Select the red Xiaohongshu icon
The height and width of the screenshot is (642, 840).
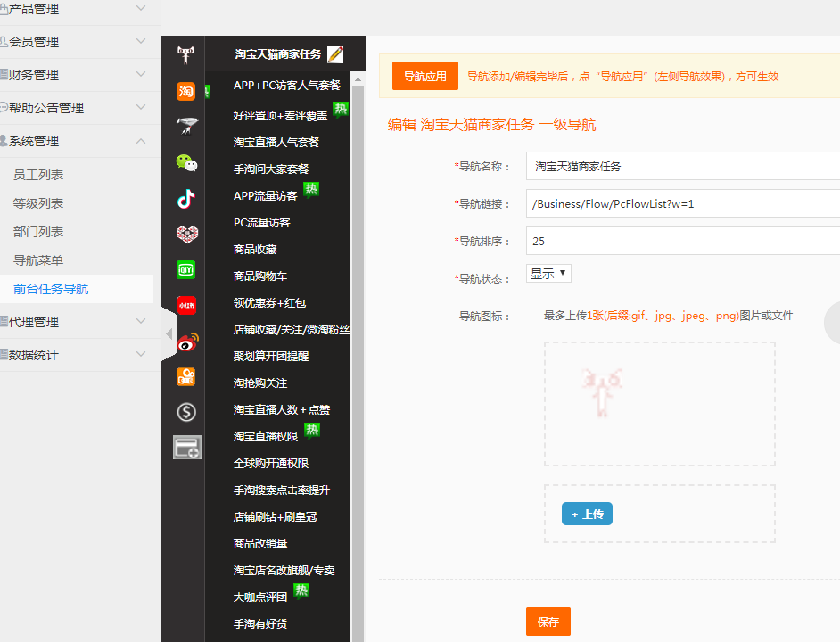(x=185, y=305)
